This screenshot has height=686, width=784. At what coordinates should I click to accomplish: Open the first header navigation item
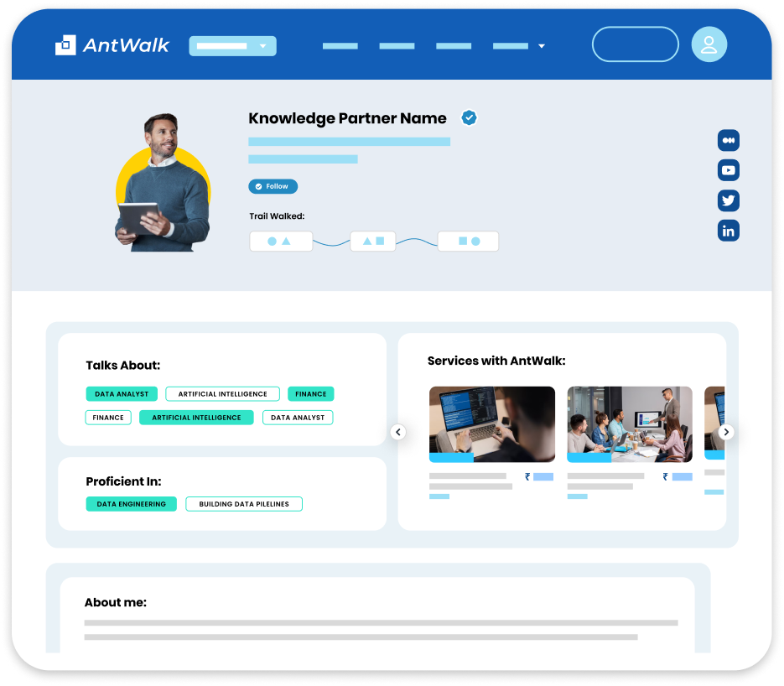point(340,46)
